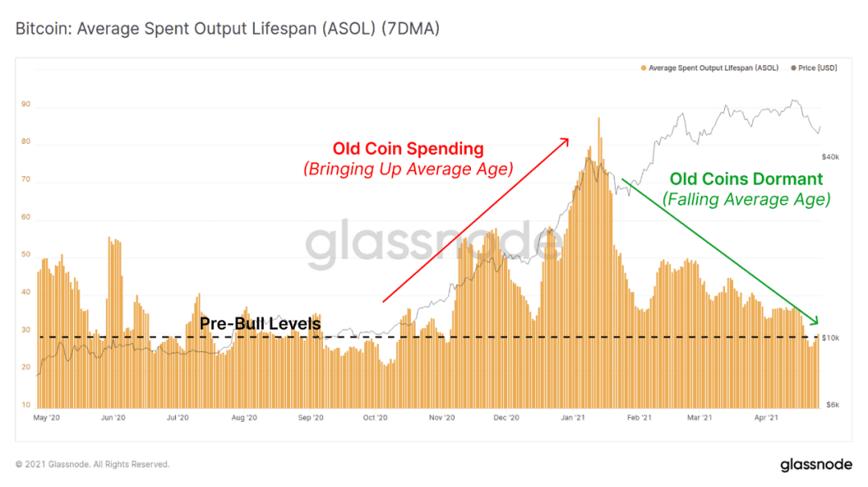Click the glassnode watermark in chart center

[435, 243]
